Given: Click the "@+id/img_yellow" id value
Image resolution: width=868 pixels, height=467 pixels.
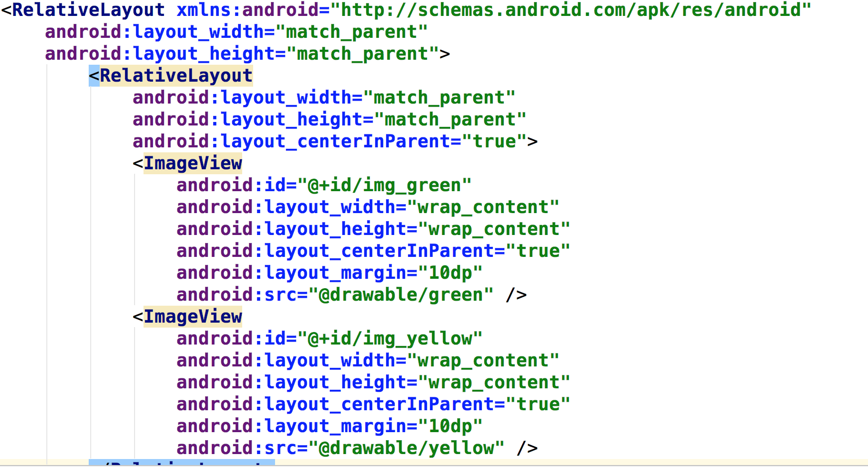Looking at the screenshot, I should click(x=390, y=339).
